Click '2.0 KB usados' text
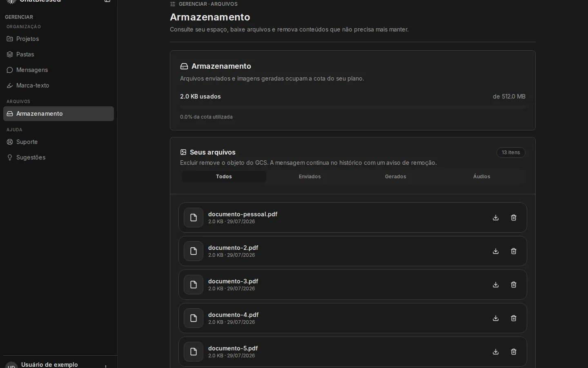Image resolution: width=588 pixels, height=368 pixels. pyautogui.click(x=200, y=96)
